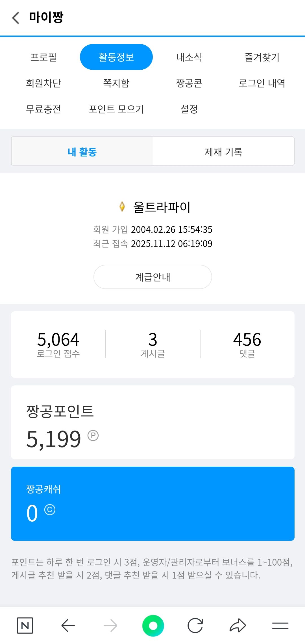Screen dimensions: 305x644
Task: Switch to the 프로필 tab
Action: click(x=43, y=57)
